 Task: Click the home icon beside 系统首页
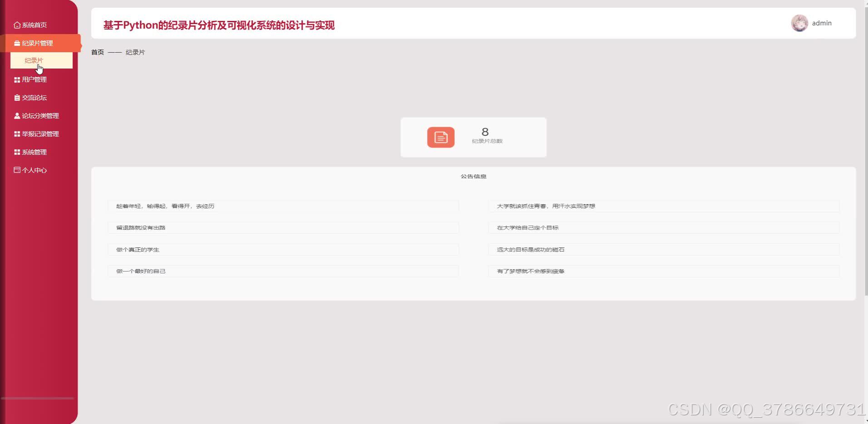(17, 25)
